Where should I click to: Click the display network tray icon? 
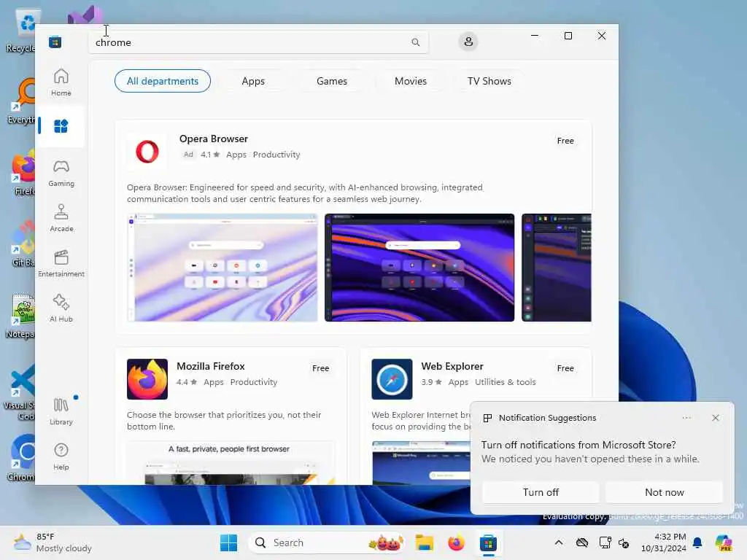(x=605, y=542)
